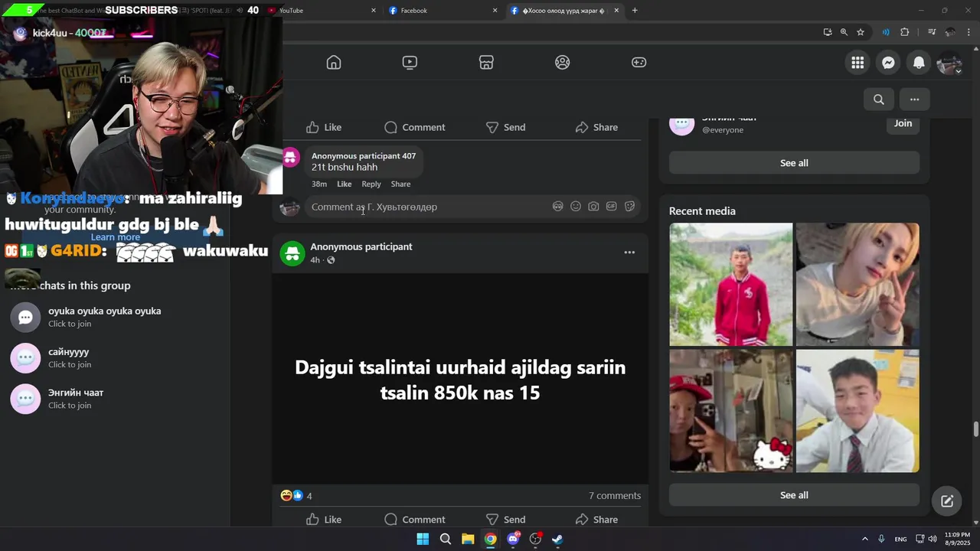Share Anonymous participant 407's comment
The width and height of the screenshot is (980, 551).
[x=400, y=184]
